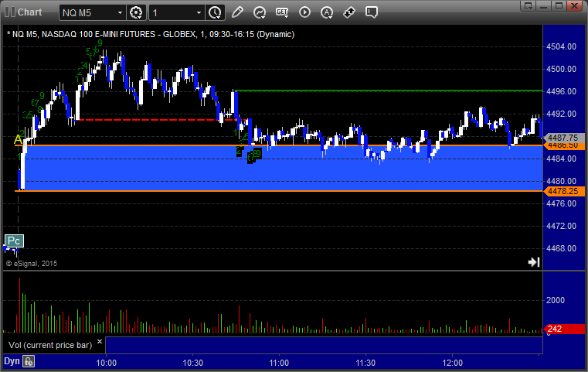Click the 4504.00 price axis label

pos(562,46)
